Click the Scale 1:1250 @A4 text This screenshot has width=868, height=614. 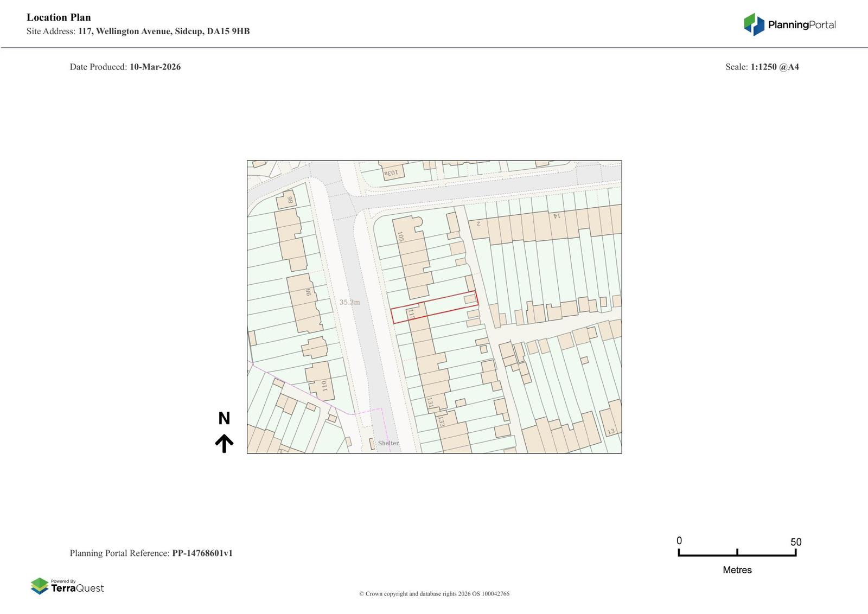(762, 67)
